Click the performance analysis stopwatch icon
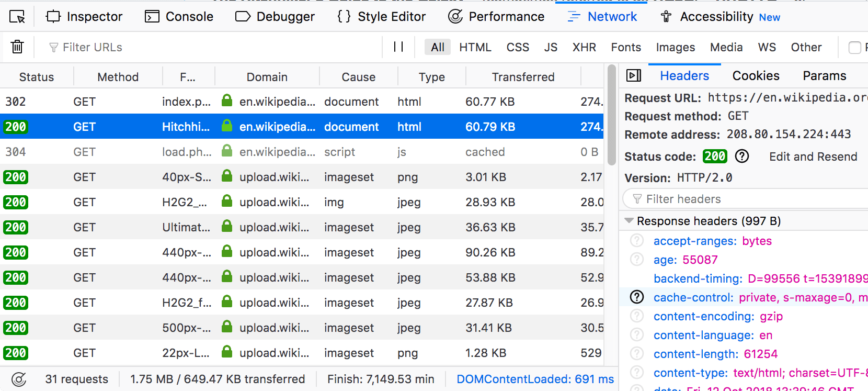 [x=19, y=379]
